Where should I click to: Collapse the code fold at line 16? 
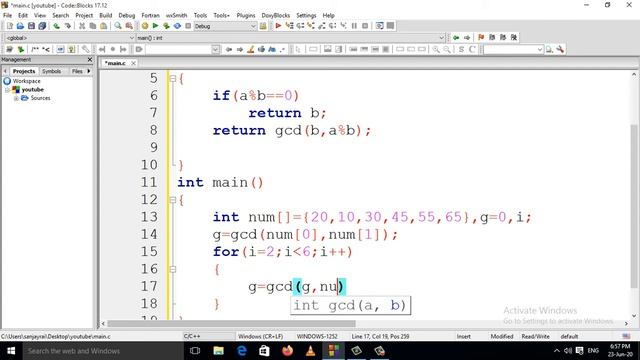(173, 269)
